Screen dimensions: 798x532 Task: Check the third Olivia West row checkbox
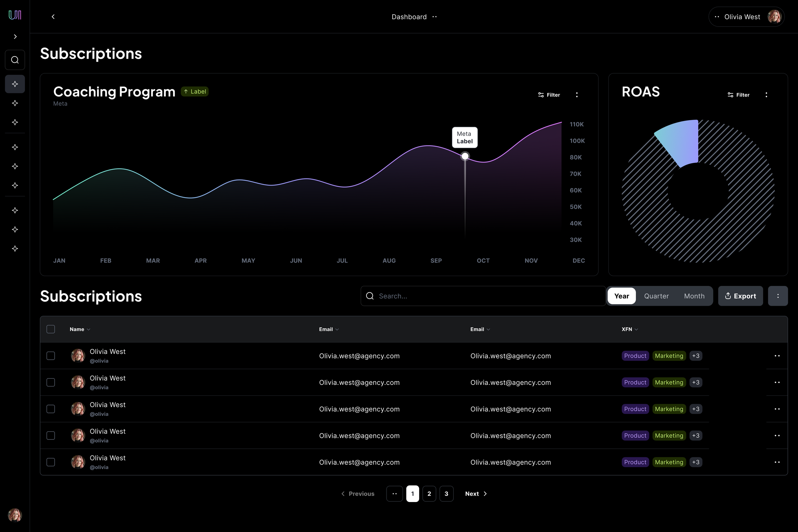pos(51,409)
